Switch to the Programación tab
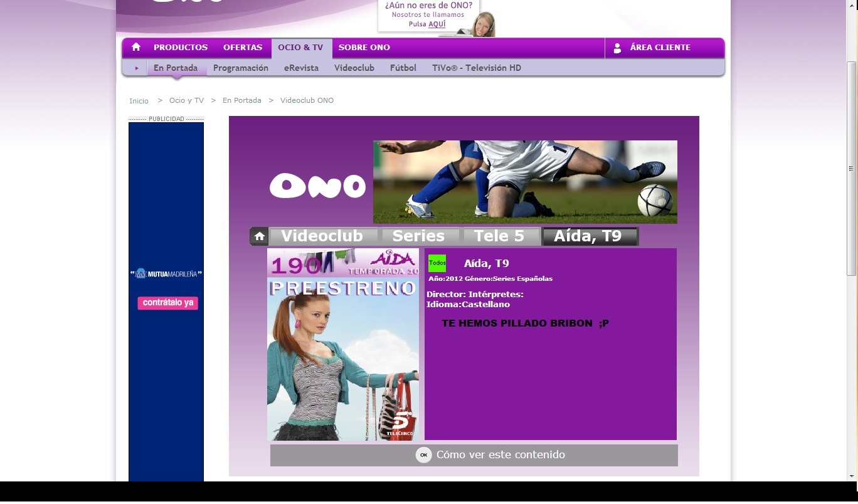This screenshot has height=504, width=858. (241, 68)
